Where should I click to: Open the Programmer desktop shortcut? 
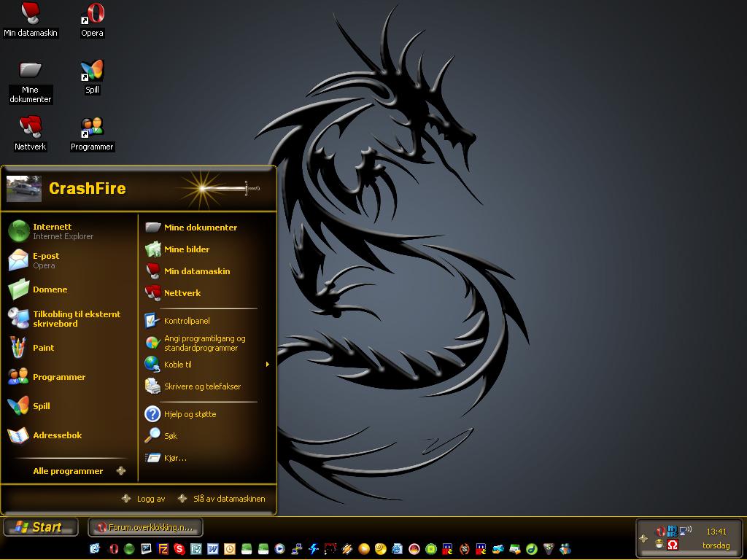92,133
